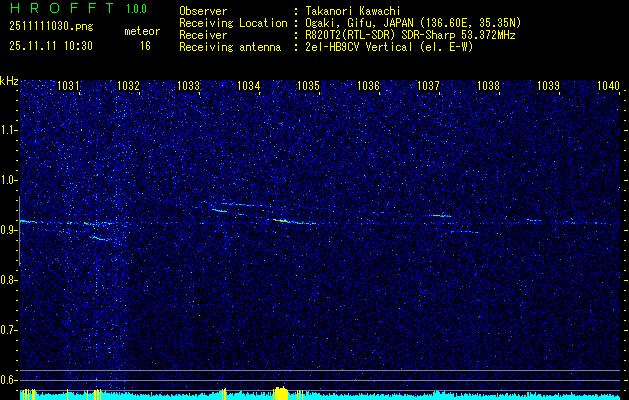Click the red-yellow meteor echo near 1034:30
Image resolution: width=629 pixels, height=400 pixels.
281,220
